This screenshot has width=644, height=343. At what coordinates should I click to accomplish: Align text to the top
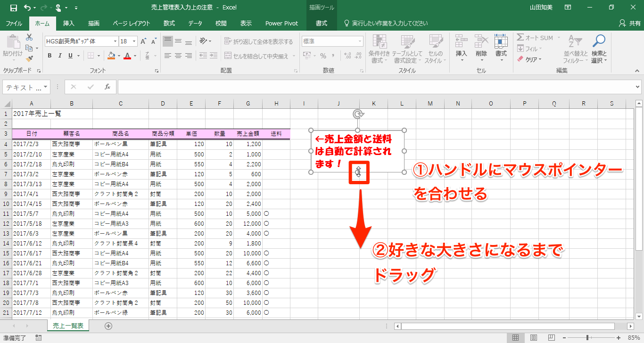point(168,41)
